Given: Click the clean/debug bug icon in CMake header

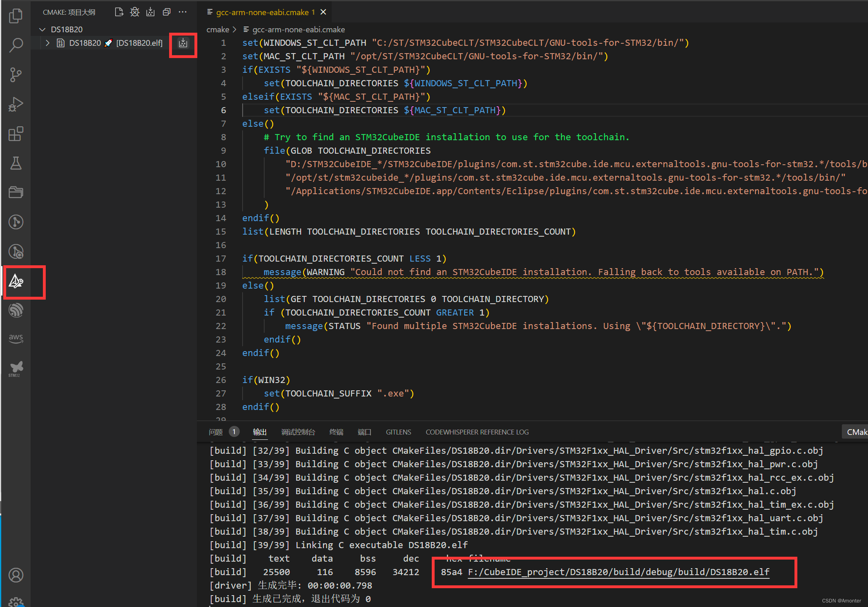Looking at the screenshot, I should [x=135, y=12].
